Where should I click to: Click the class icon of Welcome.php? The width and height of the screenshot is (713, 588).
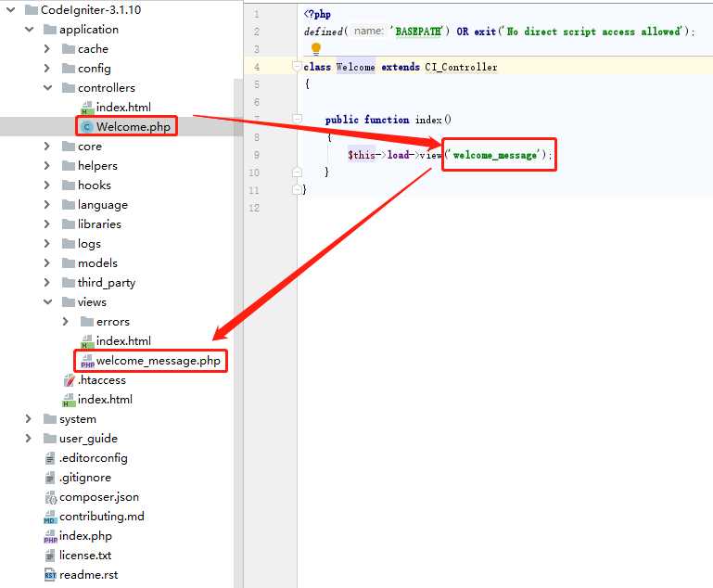click(x=86, y=127)
